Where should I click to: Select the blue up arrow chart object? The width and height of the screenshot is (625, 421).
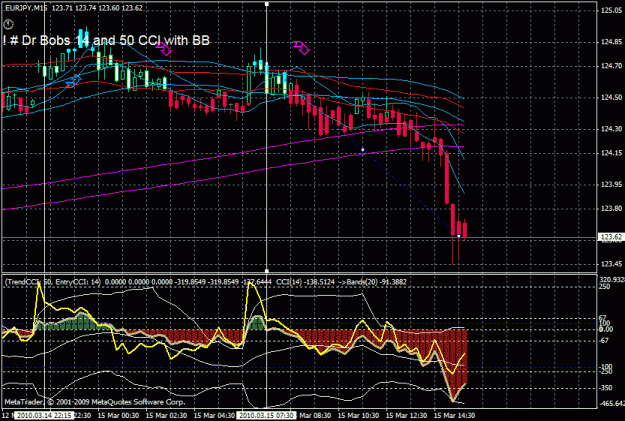(73, 81)
